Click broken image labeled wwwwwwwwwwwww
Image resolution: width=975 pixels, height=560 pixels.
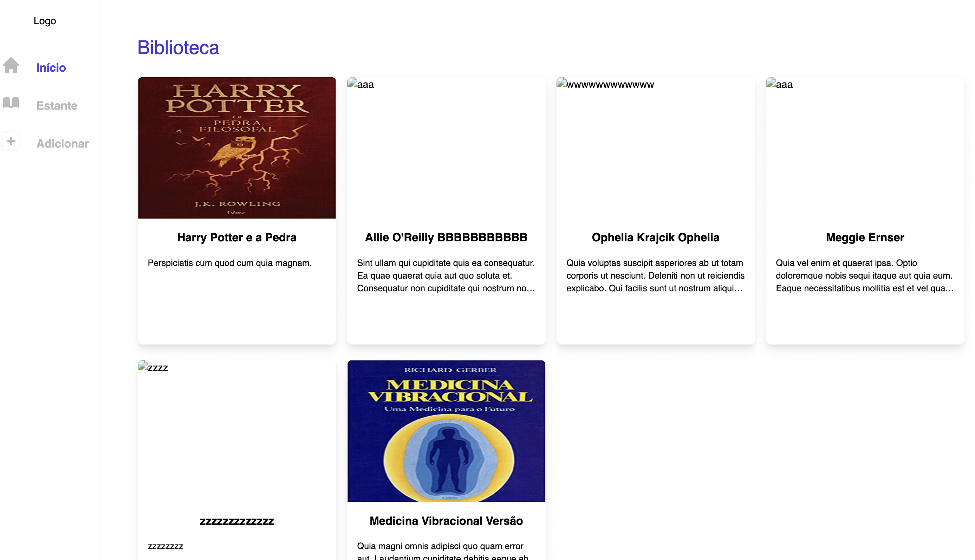point(605,84)
